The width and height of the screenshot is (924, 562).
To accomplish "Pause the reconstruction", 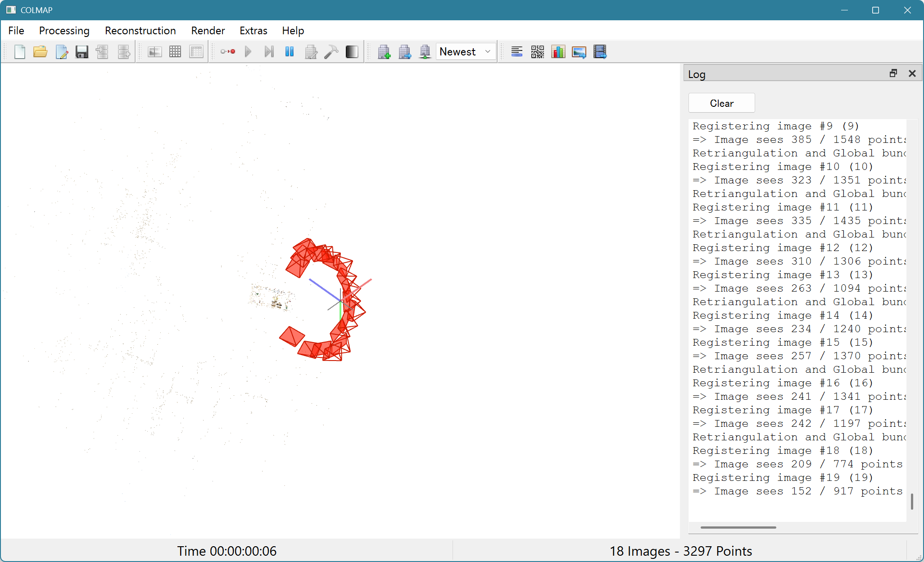I will point(290,52).
